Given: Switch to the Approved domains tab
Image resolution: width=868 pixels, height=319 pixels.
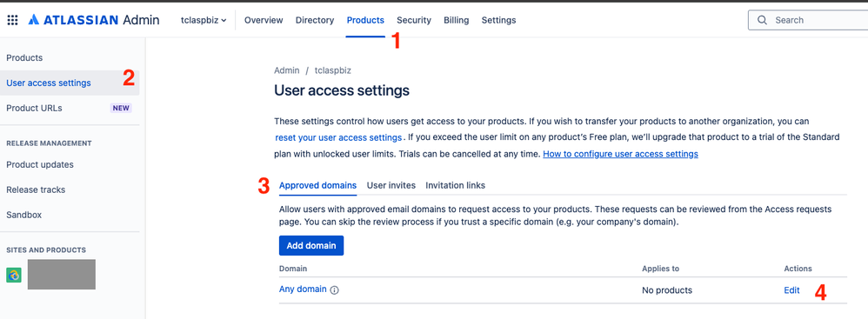Looking at the screenshot, I should (317, 186).
